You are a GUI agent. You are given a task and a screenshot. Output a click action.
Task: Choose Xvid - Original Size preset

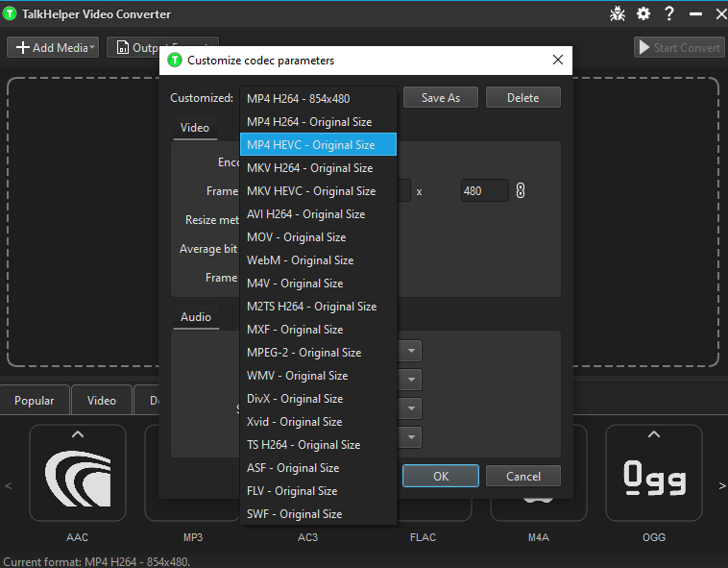click(318, 422)
